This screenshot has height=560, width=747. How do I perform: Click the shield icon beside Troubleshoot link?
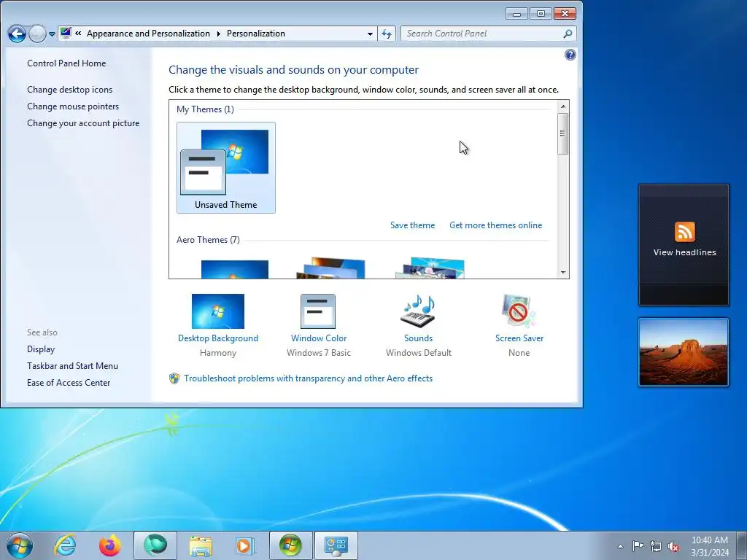pos(174,378)
